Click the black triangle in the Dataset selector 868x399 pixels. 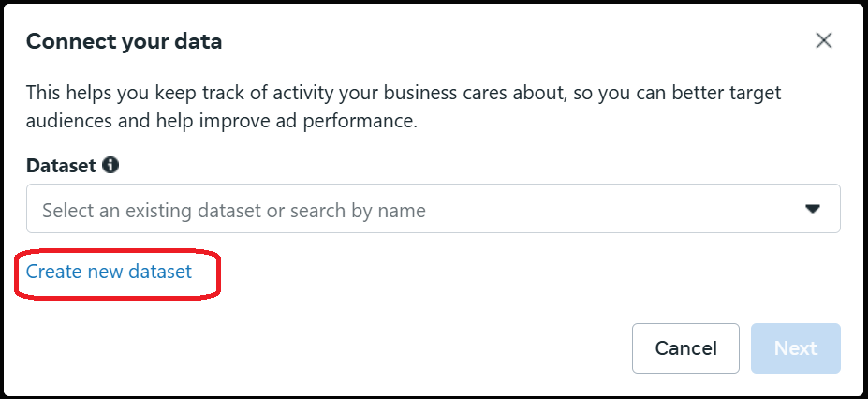click(x=812, y=209)
